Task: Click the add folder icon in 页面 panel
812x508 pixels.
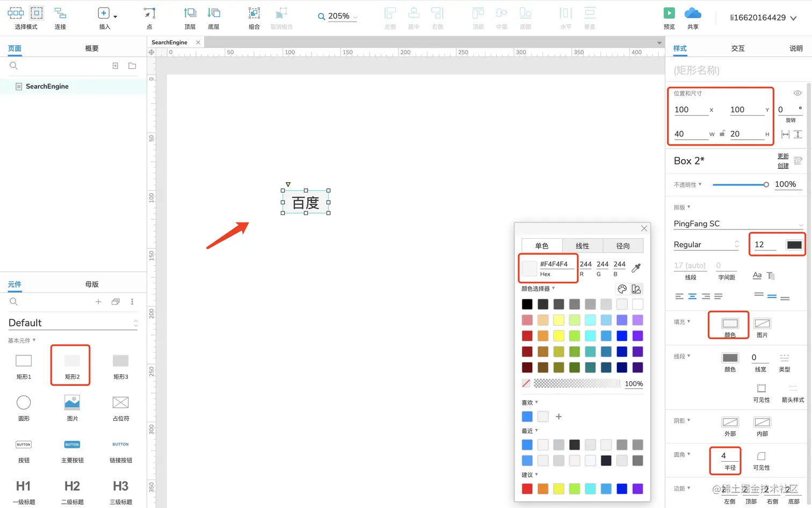Action: pyautogui.click(x=132, y=66)
